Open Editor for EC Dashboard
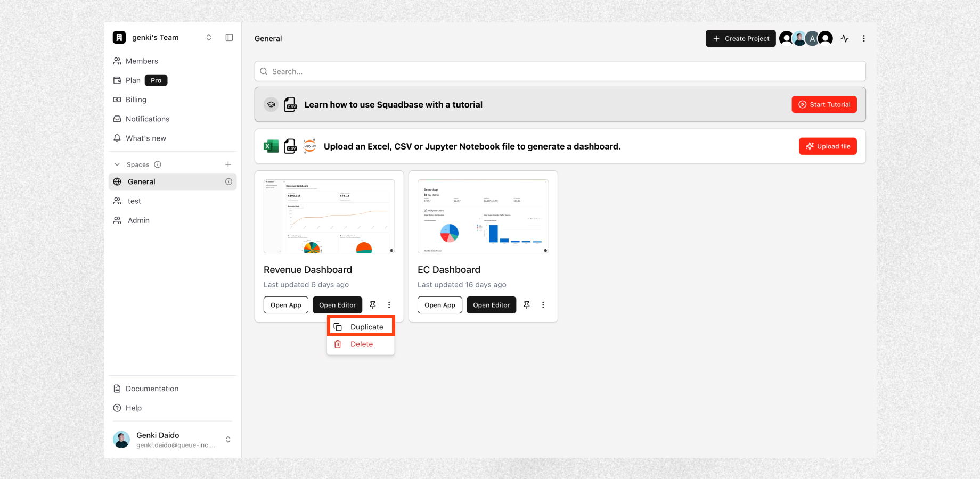 click(492, 305)
